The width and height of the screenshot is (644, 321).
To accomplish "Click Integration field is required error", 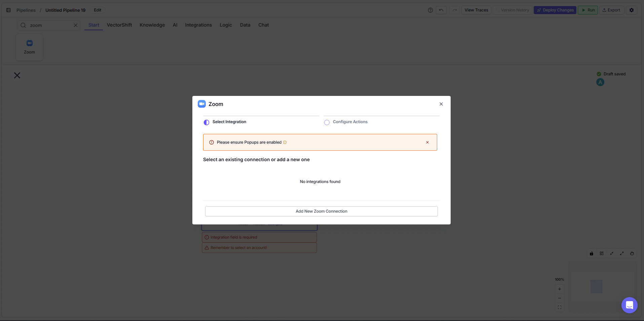I will click(x=259, y=237).
